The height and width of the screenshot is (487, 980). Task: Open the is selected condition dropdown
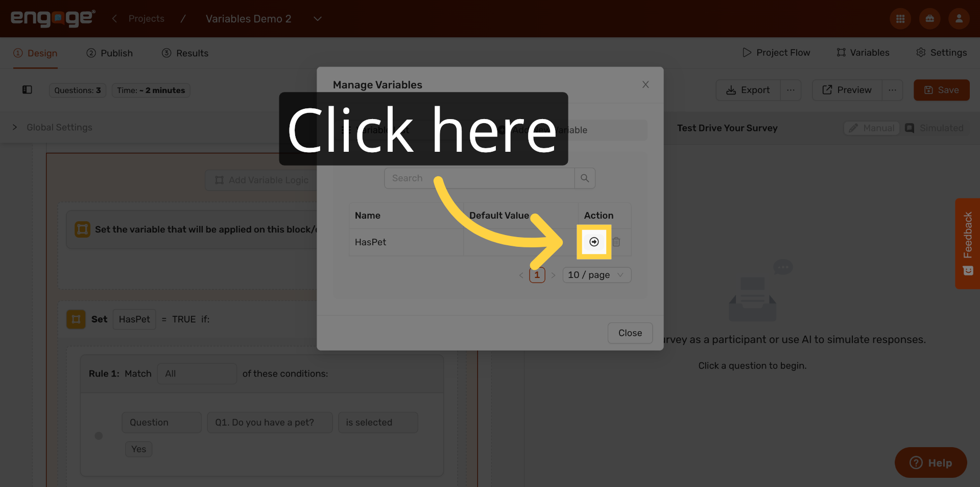(x=378, y=423)
